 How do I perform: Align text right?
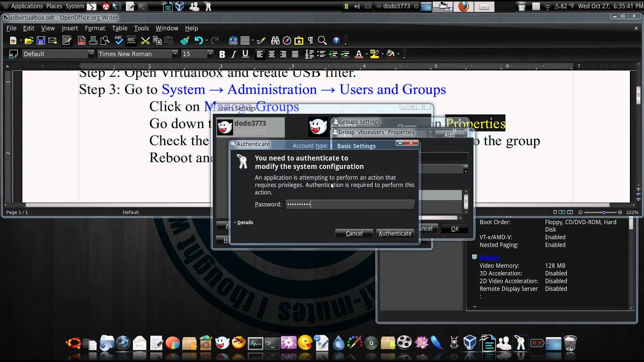(x=283, y=54)
